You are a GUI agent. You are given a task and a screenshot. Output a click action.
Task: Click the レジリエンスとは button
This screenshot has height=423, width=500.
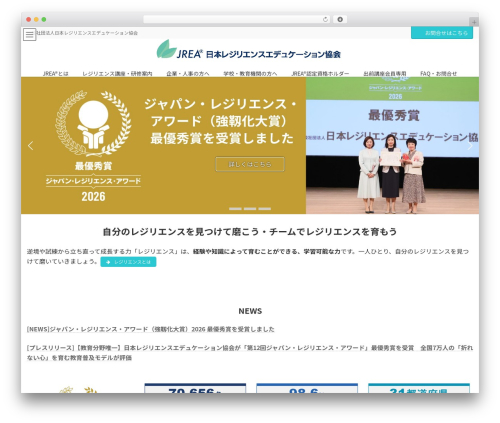coord(128,262)
